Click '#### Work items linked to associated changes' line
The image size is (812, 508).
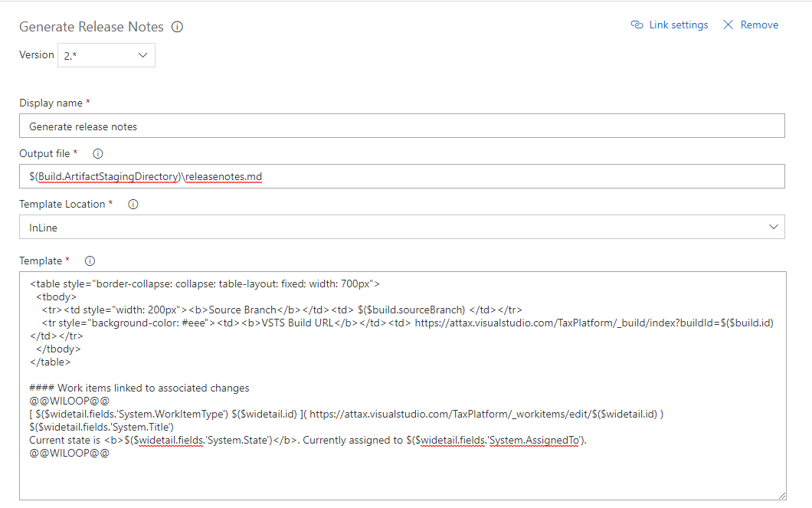[139, 388]
